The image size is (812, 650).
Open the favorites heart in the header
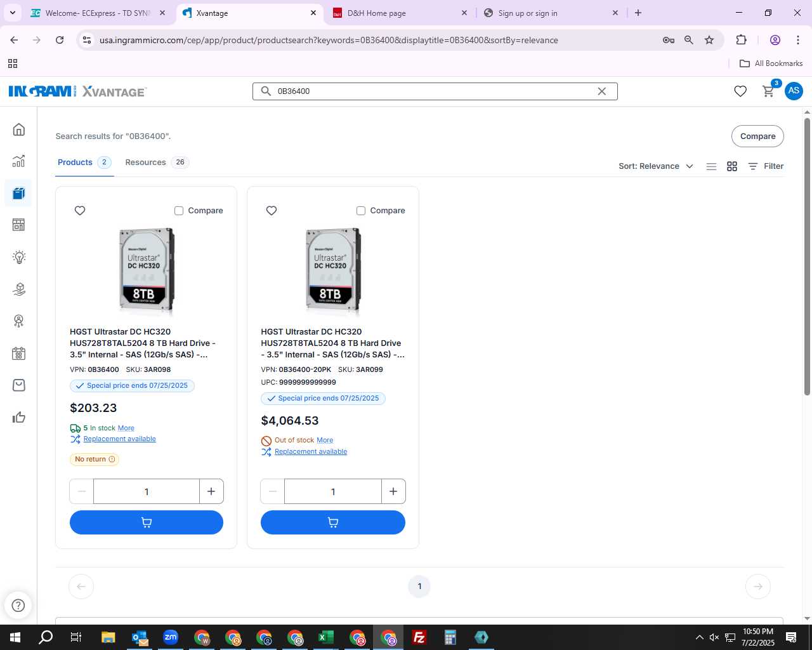pyautogui.click(x=740, y=91)
